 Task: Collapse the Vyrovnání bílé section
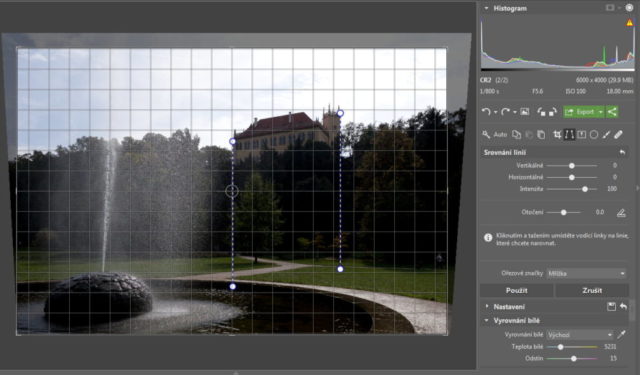(x=486, y=320)
